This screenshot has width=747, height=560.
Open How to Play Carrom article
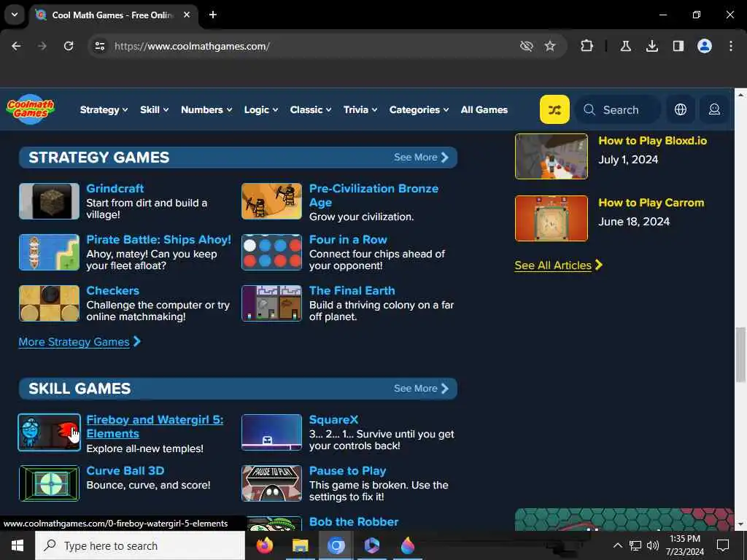tap(651, 203)
